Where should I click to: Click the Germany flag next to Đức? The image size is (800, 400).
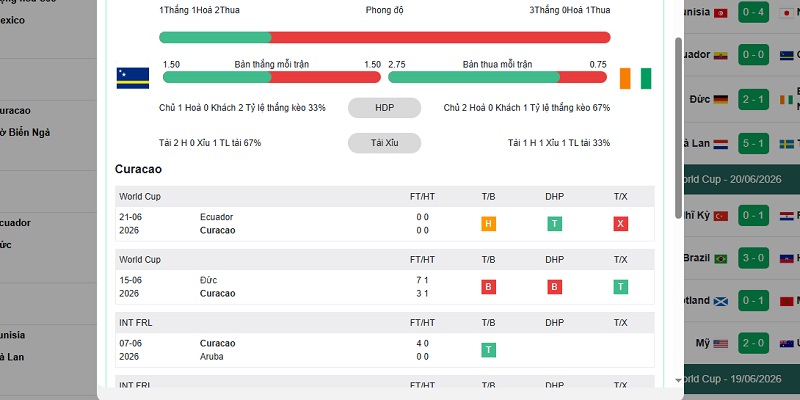(720, 99)
